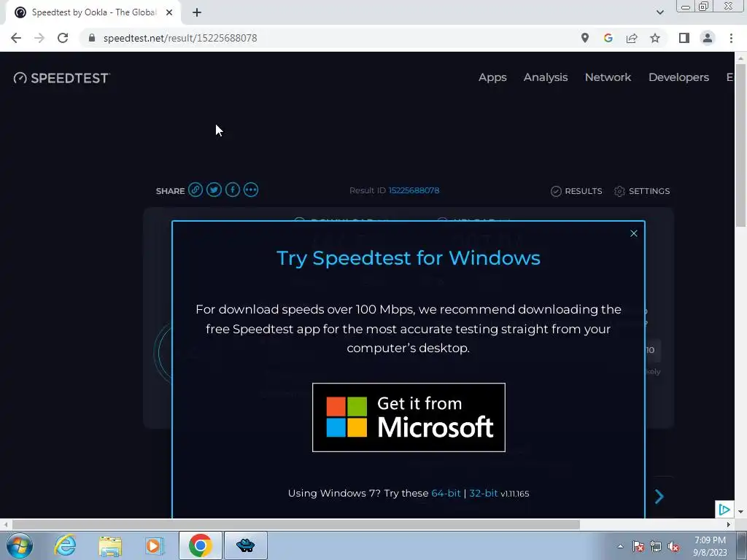This screenshot has height=560, width=747.
Task: Click the AdChoices icon
Action: (724, 510)
